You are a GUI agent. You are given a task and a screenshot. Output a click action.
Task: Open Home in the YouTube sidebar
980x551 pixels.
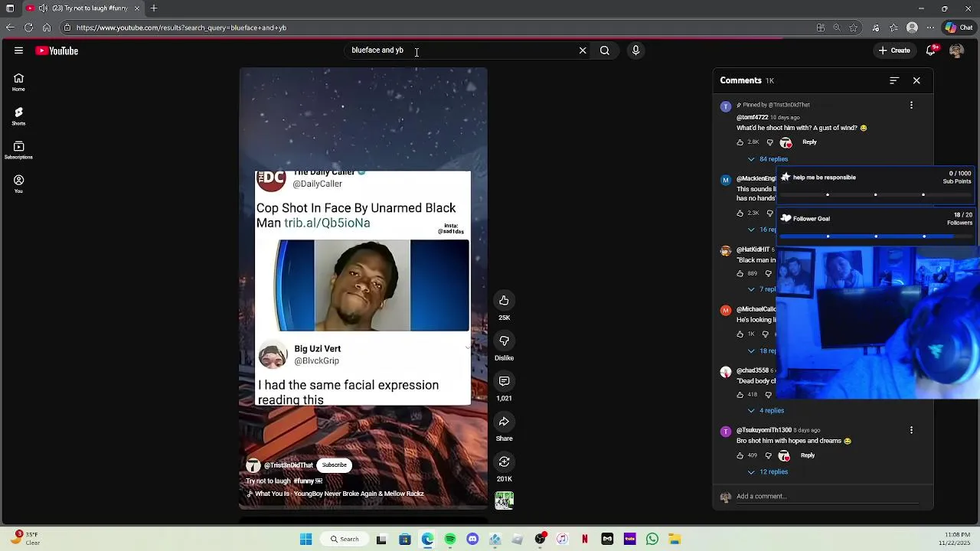18,82
